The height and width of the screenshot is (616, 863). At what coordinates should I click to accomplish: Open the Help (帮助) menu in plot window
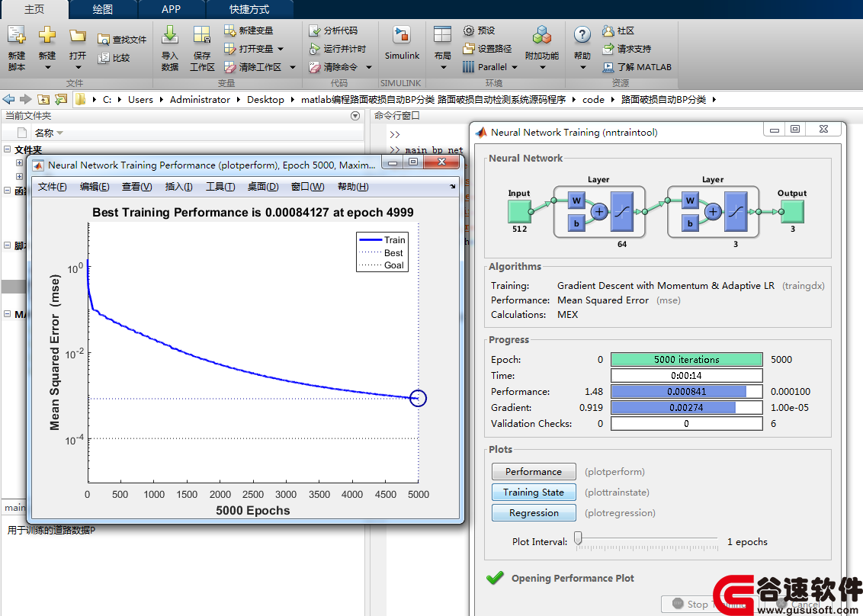pyautogui.click(x=353, y=187)
